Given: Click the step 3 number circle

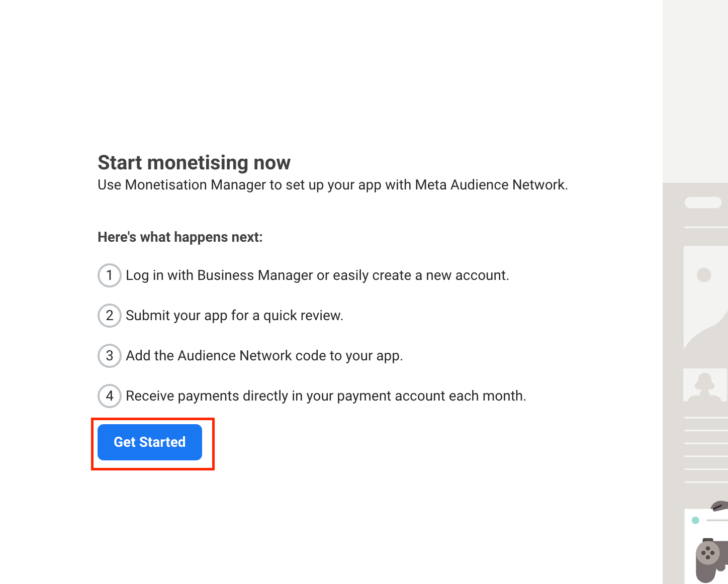Looking at the screenshot, I should tap(110, 356).
